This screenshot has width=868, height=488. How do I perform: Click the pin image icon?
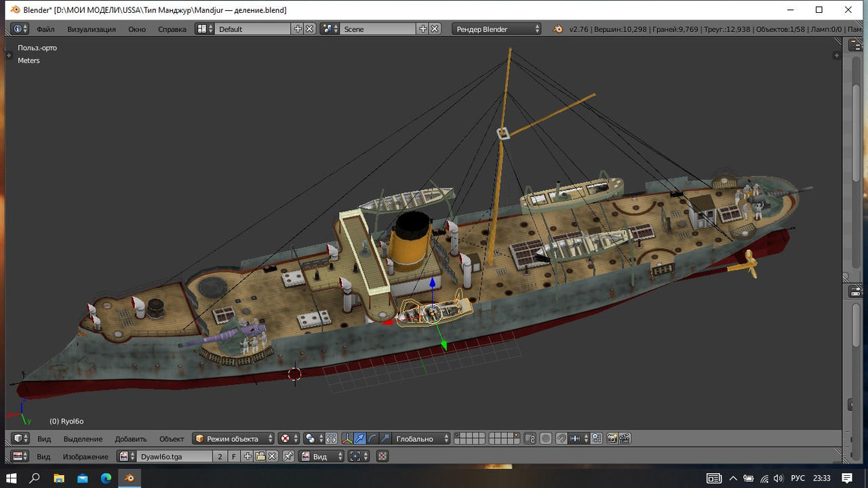tap(288, 456)
